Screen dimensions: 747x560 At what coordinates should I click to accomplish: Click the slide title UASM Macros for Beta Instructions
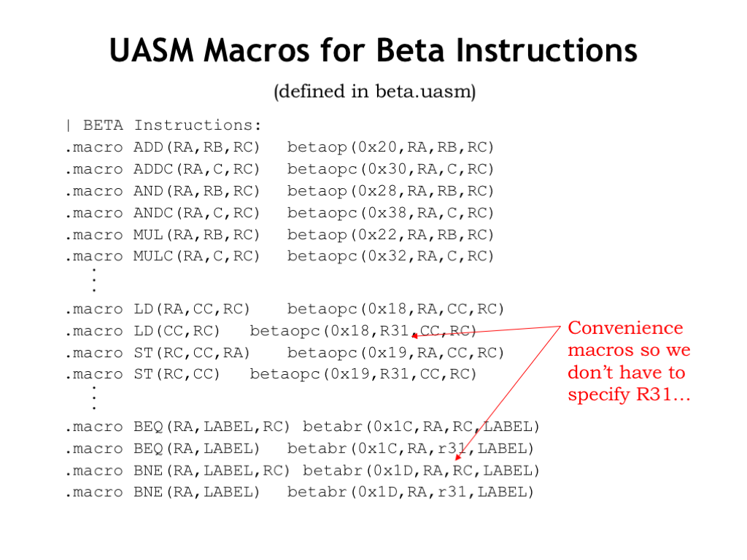[x=373, y=50]
